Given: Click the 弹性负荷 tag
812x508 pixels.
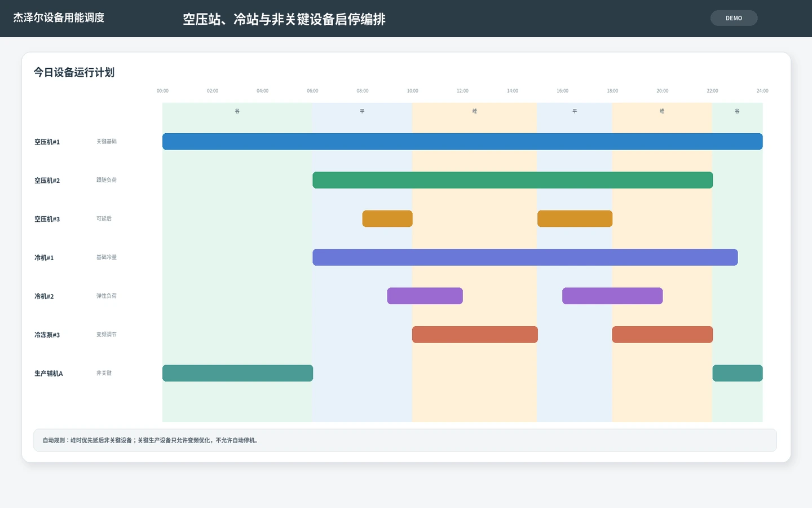Looking at the screenshot, I should point(107,296).
